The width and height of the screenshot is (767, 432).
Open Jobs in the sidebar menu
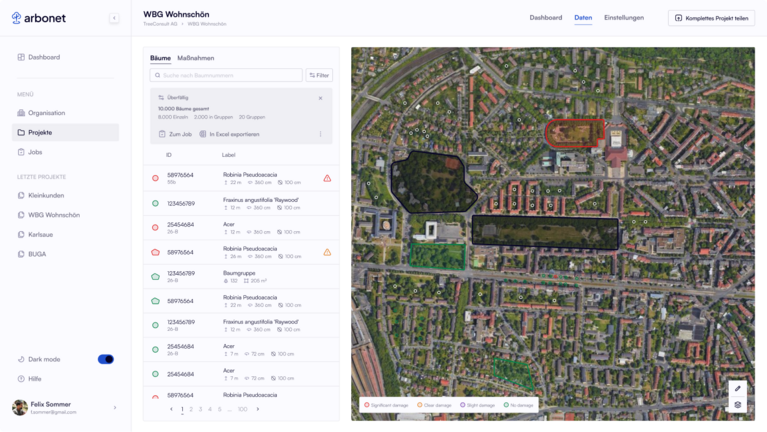click(x=30, y=152)
